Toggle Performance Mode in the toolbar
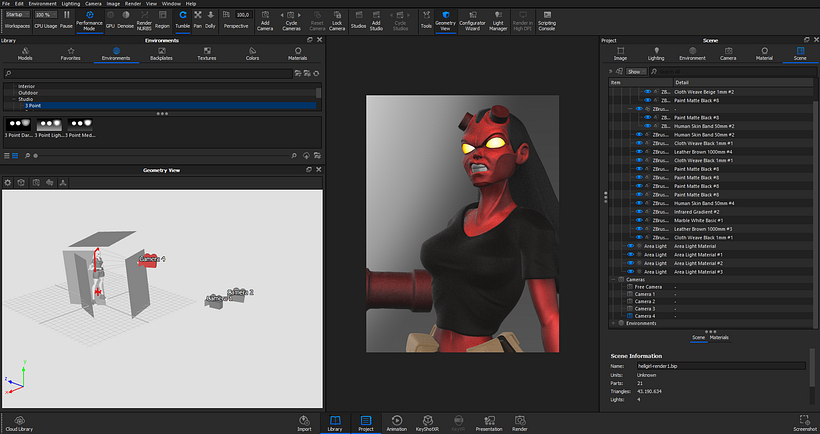 pyautogui.click(x=89, y=20)
